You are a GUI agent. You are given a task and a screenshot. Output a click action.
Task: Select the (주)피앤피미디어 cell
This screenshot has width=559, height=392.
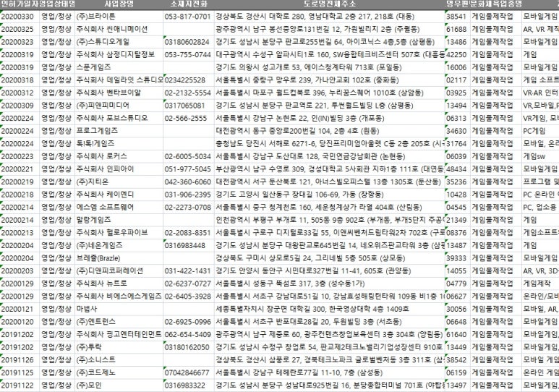(119, 106)
